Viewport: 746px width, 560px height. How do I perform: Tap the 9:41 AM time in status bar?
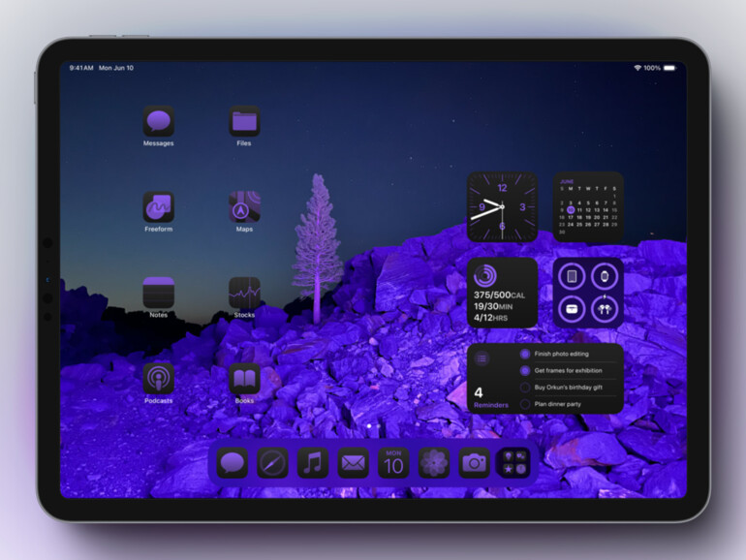tap(81, 68)
